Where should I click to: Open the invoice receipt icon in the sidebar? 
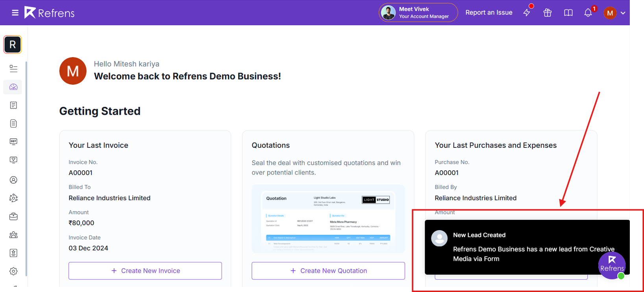[x=13, y=105]
